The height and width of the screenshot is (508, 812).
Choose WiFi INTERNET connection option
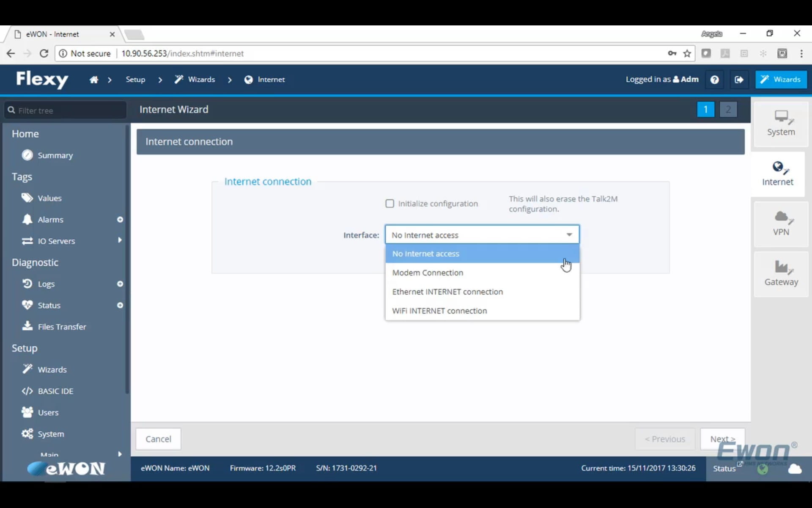482,311
